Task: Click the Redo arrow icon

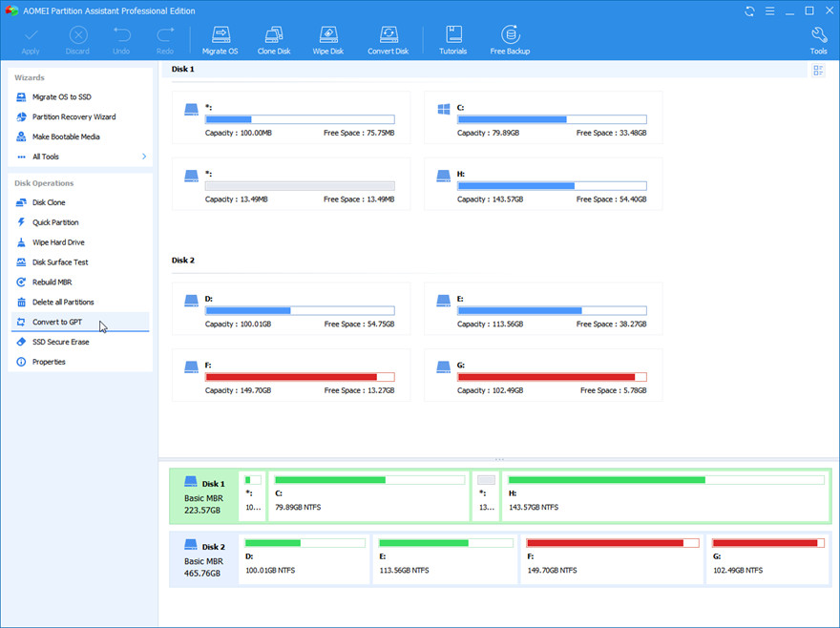Action: tap(165, 35)
